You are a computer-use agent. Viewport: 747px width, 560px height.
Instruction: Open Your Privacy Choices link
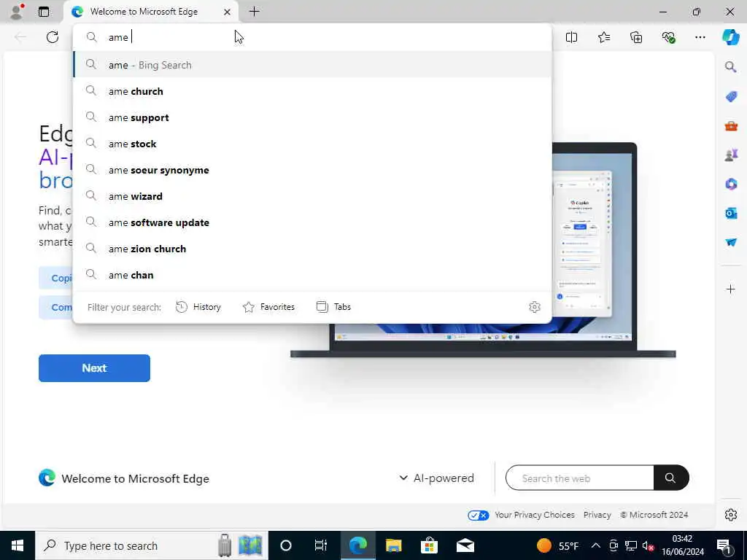(x=534, y=515)
